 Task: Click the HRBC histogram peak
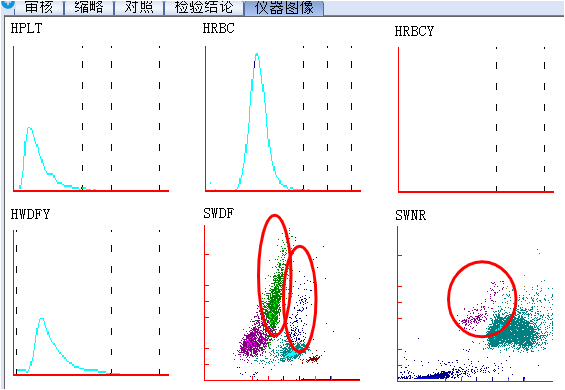[x=257, y=55]
